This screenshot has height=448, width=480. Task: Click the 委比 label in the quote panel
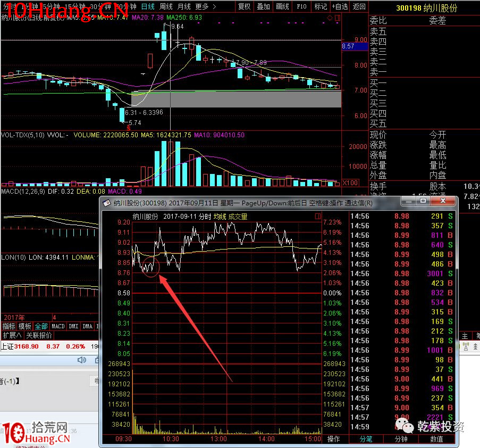[378, 20]
